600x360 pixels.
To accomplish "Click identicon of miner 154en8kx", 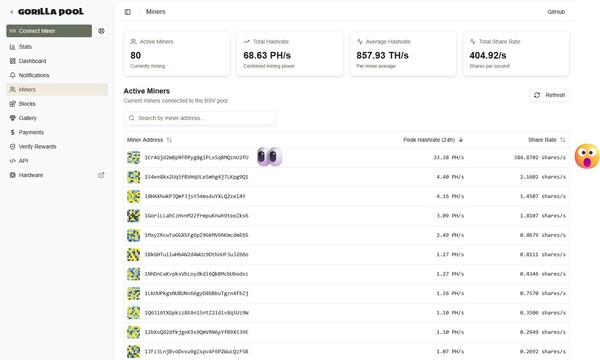I will pyautogui.click(x=134, y=177).
